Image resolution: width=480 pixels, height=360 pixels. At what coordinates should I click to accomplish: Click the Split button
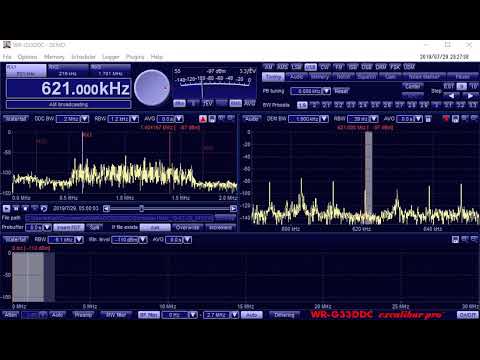tap(94, 227)
